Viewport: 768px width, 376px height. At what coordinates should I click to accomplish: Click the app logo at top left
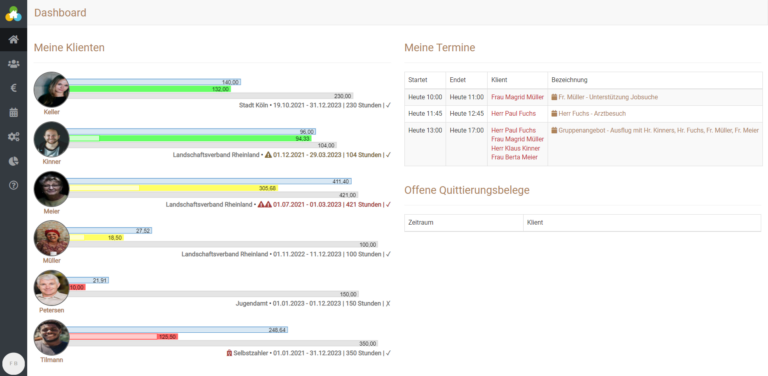coord(14,14)
